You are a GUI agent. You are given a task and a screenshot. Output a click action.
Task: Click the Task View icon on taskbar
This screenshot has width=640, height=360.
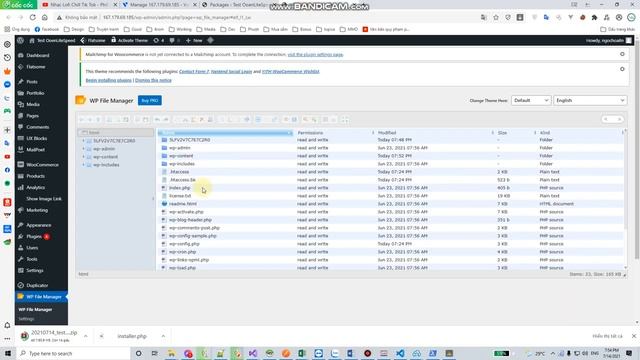tap(155, 353)
